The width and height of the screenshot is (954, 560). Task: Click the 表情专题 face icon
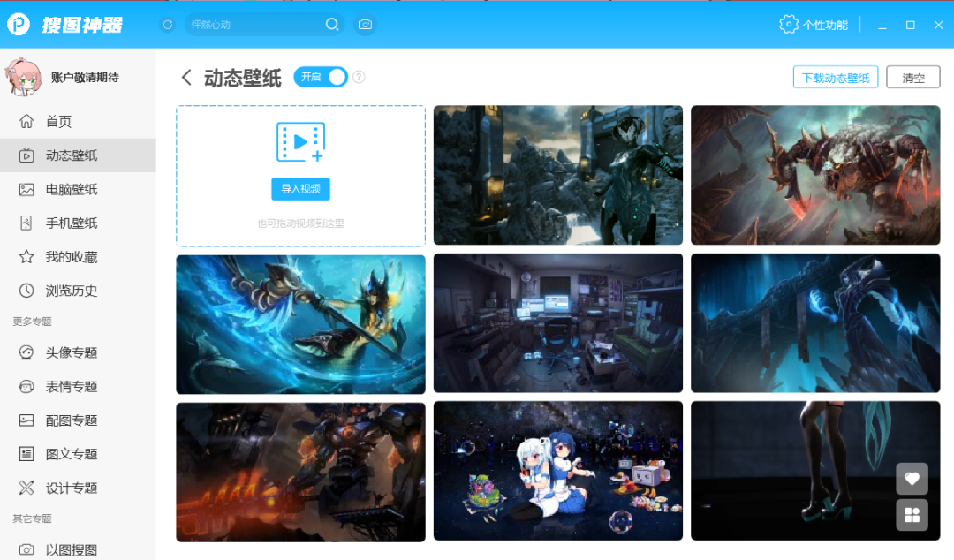26,387
